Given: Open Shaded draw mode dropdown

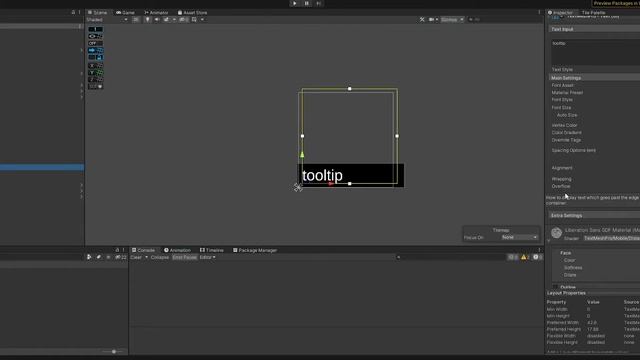Looking at the screenshot, I should click(x=107, y=20).
